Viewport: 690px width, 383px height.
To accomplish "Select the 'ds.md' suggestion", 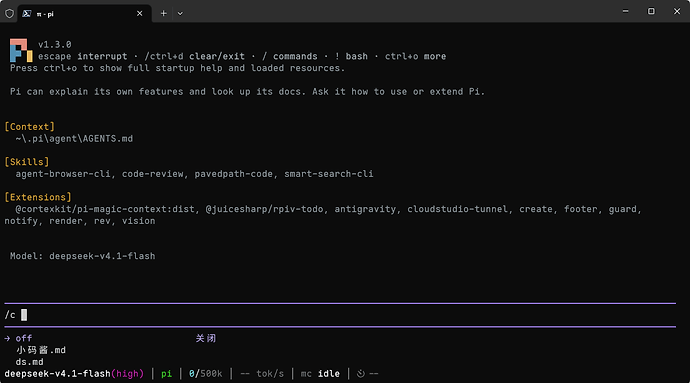I will click(29, 362).
